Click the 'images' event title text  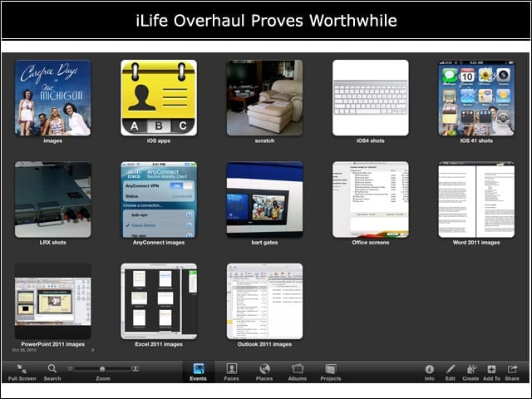click(53, 140)
